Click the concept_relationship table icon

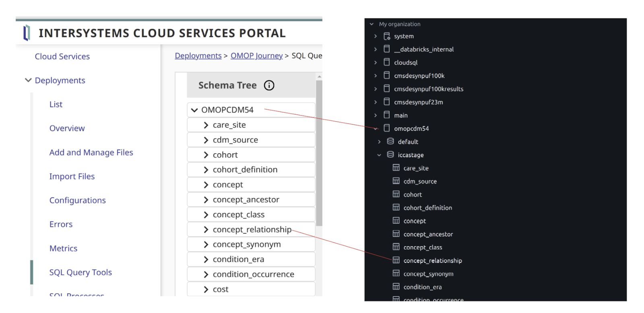[x=396, y=260]
